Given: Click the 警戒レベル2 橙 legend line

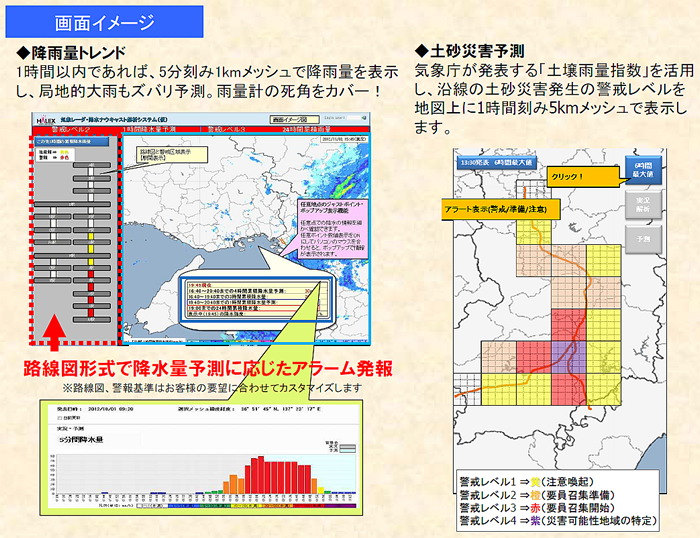Looking at the screenshot, I should click(x=537, y=495).
